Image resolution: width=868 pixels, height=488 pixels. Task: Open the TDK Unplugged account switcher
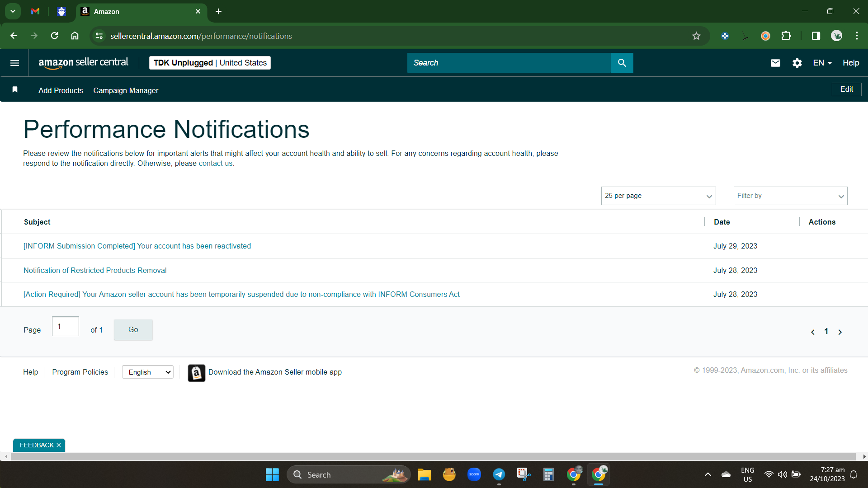pos(210,63)
